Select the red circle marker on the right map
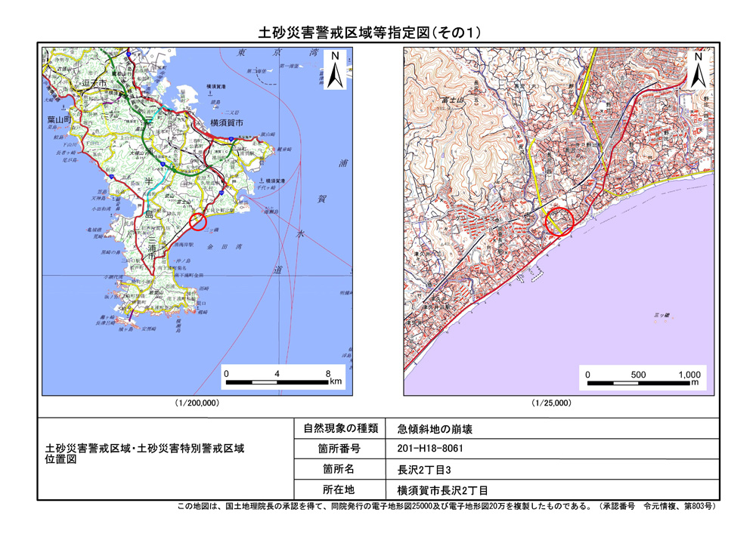Screen dimensions: 756x534 (x=559, y=221)
